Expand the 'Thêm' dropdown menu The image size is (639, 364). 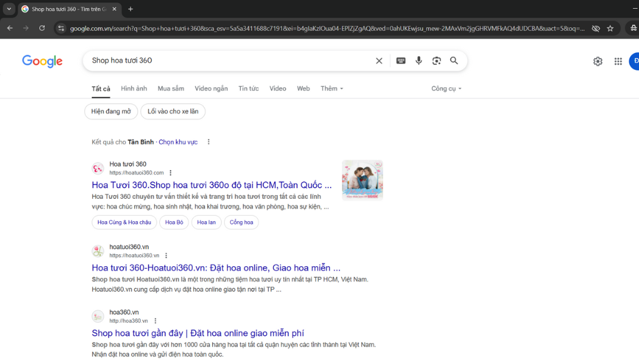tap(332, 89)
